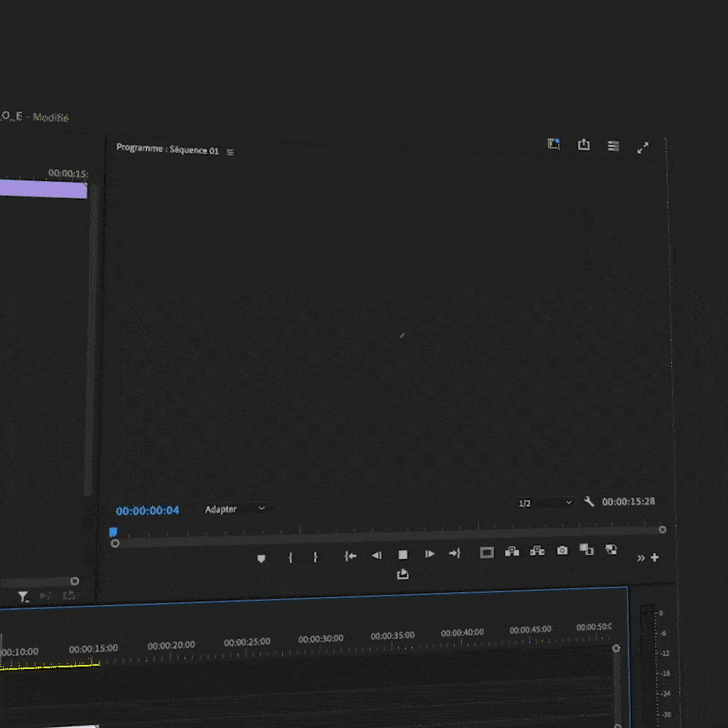Screen dimensions: 728x728
Task: Click the Lift button
Action: coord(511,552)
